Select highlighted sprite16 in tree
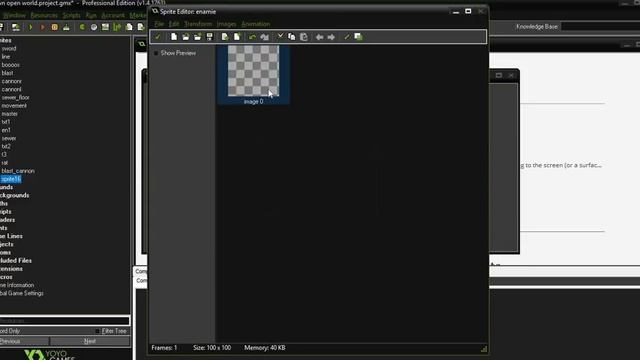640x360 pixels. point(11,179)
